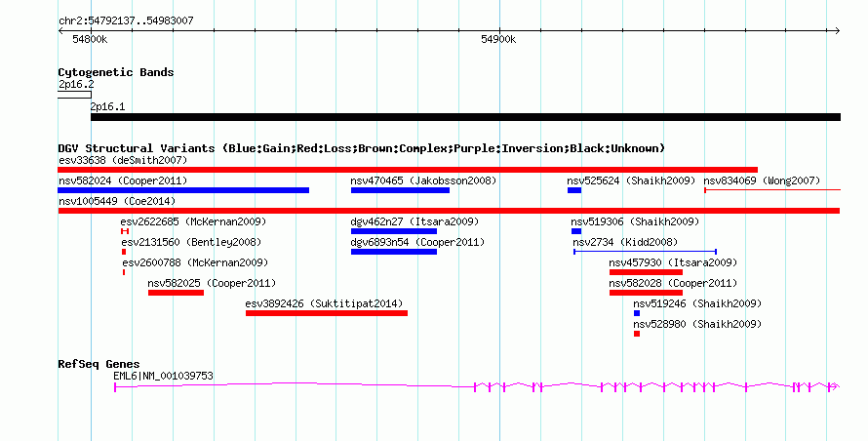Click the Cytogenetic Bands track title

pos(116,72)
